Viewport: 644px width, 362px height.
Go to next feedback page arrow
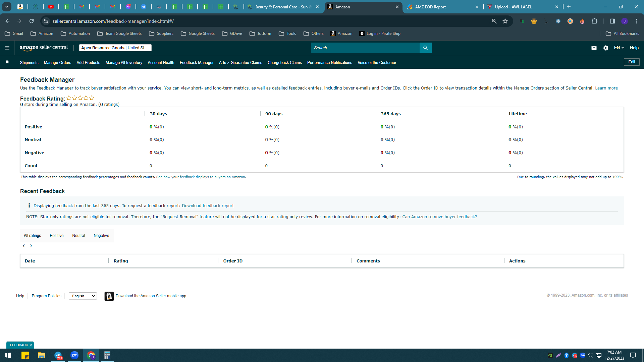[31, 246]
